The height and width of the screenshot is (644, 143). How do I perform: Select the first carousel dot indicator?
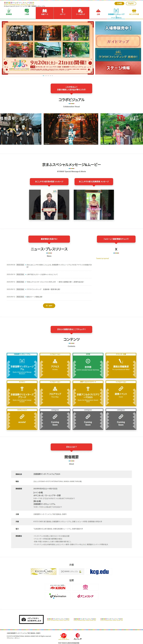click(x=43, y=76)
